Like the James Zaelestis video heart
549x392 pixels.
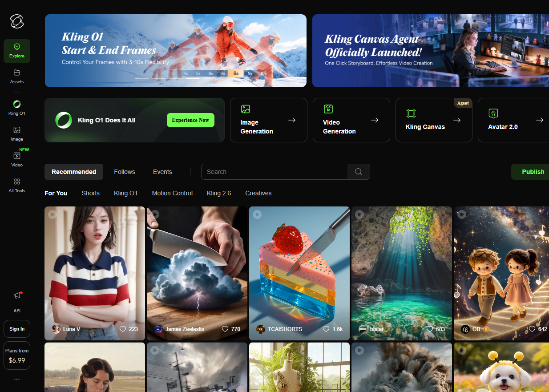(x=225, y=329)
